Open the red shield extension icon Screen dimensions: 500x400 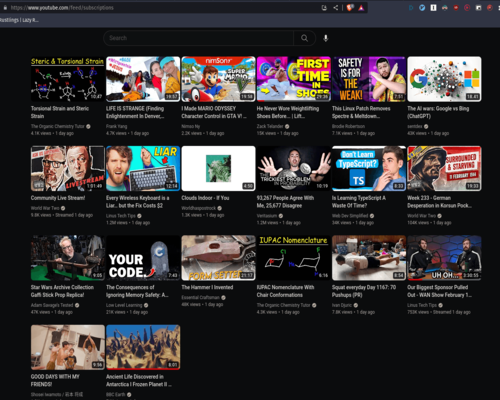coord(456,8)
